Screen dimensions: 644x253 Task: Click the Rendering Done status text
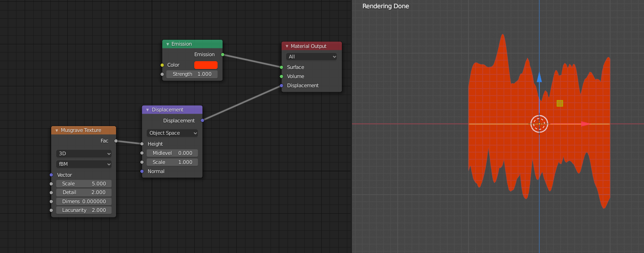[x=386, y=6]
